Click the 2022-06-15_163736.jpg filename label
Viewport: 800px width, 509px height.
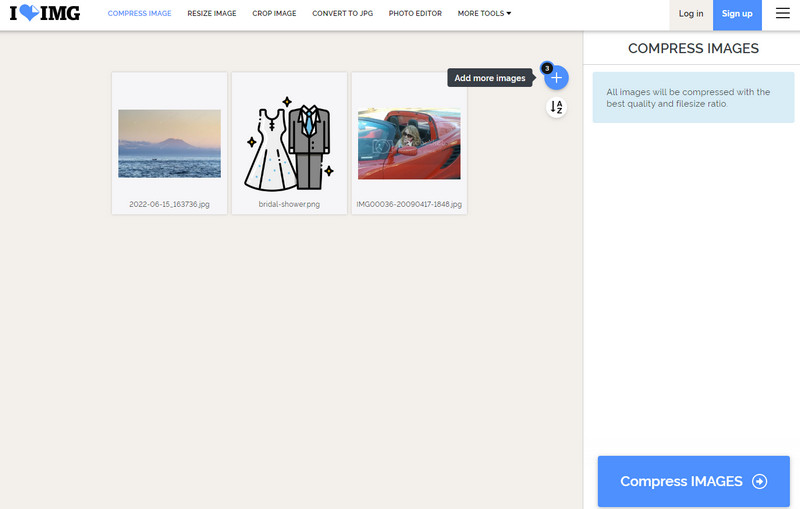[169, 204]
